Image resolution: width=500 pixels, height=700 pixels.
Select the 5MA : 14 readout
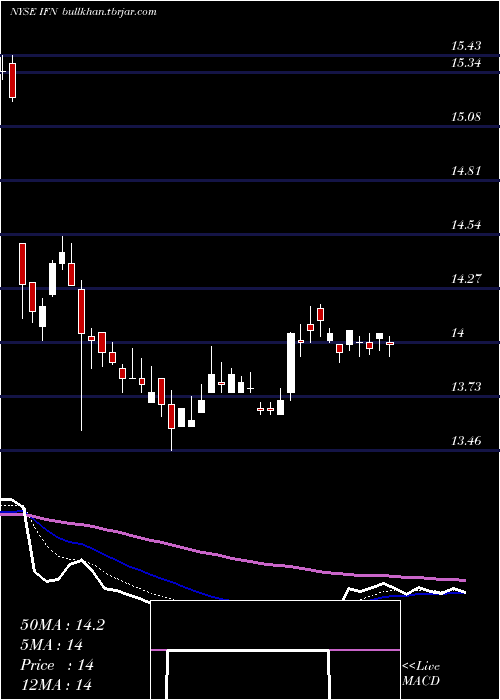52,645
